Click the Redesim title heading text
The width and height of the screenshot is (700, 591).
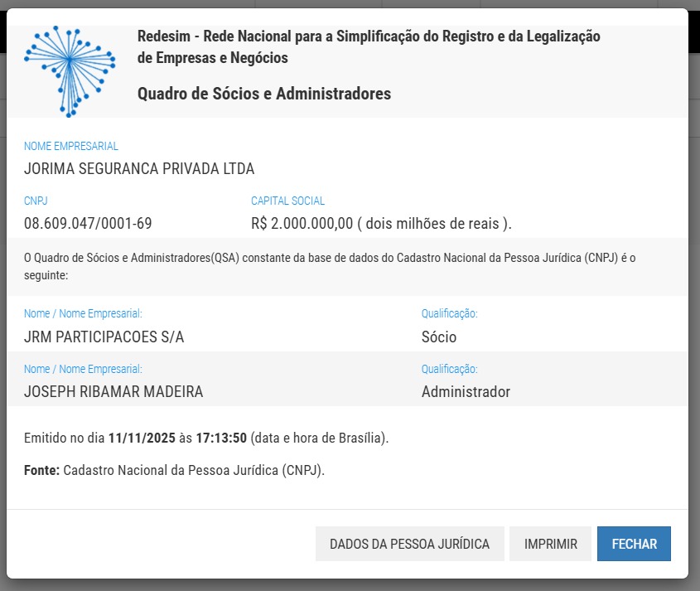point(369,47)
